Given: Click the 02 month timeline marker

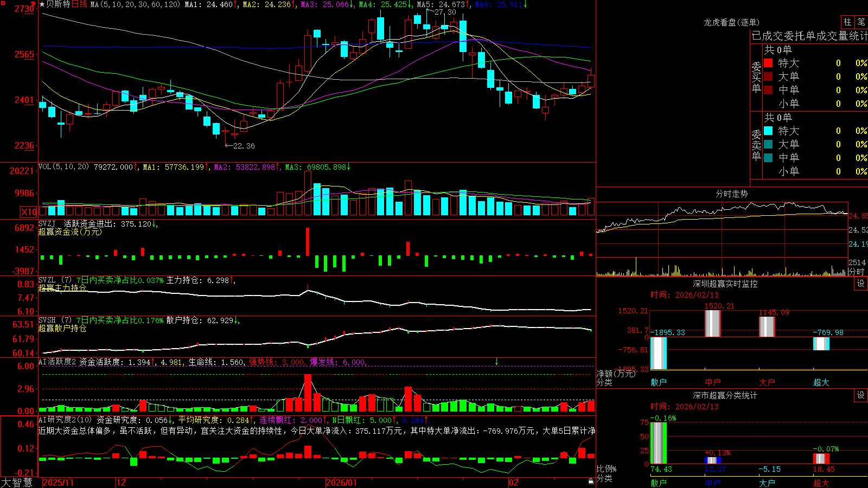Looking at the screenshot, I should coord(514,483).
